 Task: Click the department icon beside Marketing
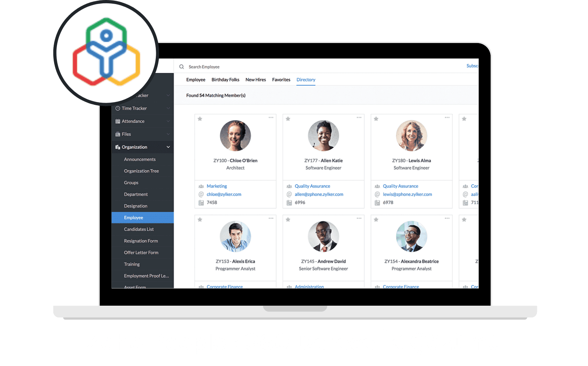[201, 186]
